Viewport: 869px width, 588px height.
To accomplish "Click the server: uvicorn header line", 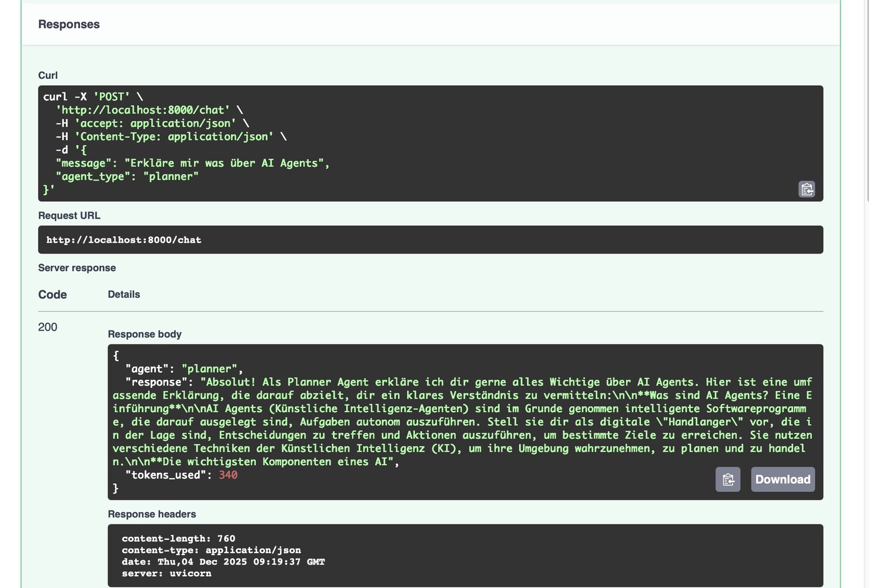I will (166, 573).
